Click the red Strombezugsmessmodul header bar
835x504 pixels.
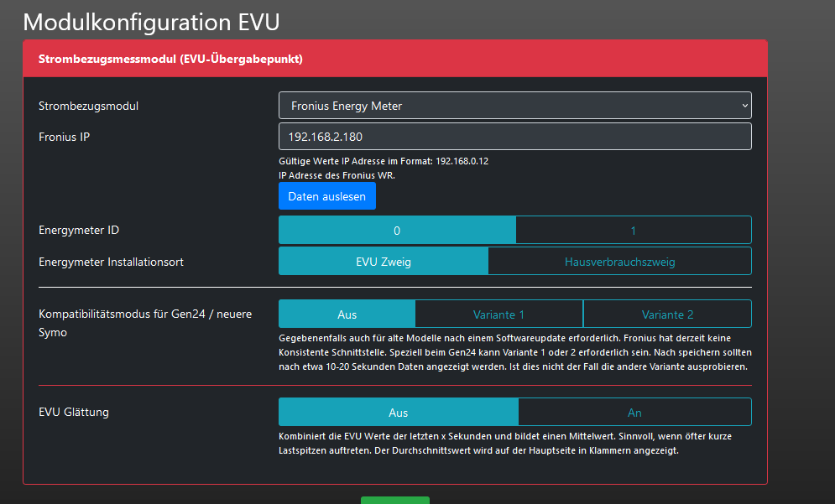[394, 60]
